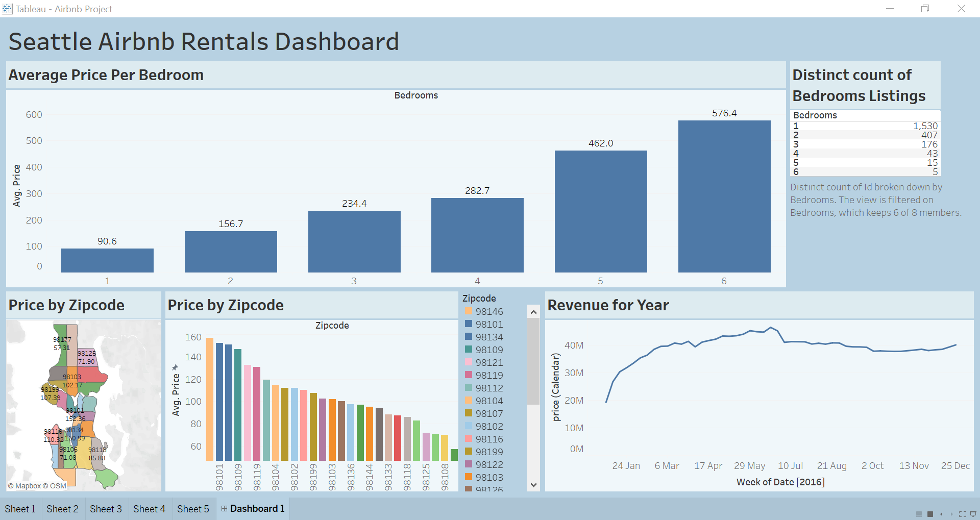The height and width of the screenshot is (520, 980).
Task: Click the Tableau snowflake icon in title bar
Action: 8,9
